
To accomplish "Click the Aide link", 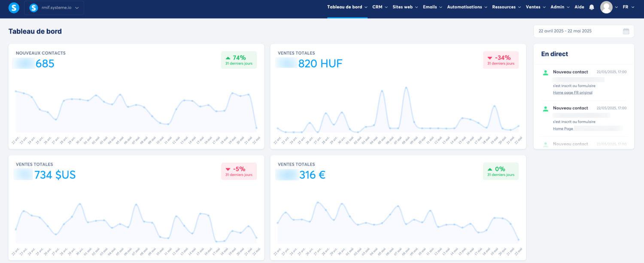I will (x=579, y=7).
